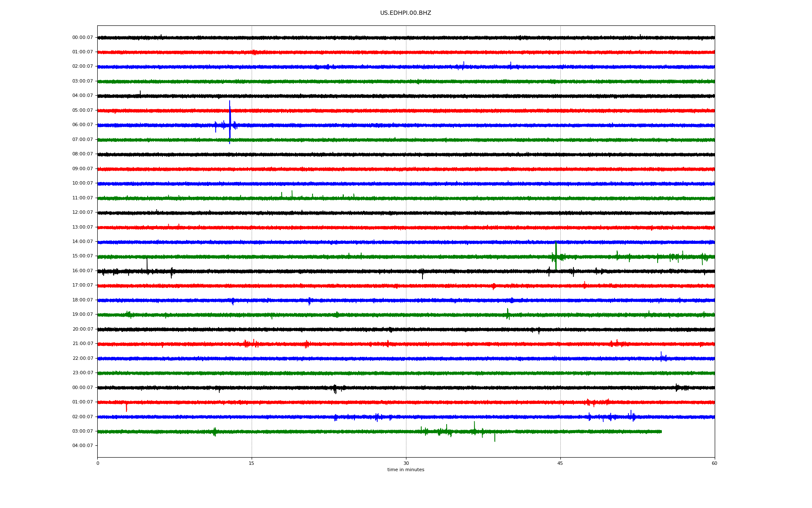This screenshot has height=508, width=812.
Task: Select the 23:00:07 row time label
Action: 82,373
